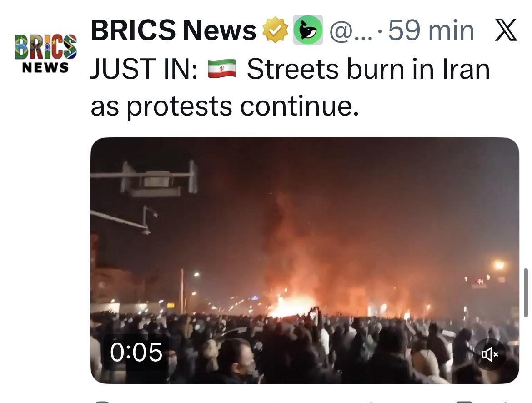Play the protest video thumbnail
The height and width of the screenshot is (403, 532).
305,261
